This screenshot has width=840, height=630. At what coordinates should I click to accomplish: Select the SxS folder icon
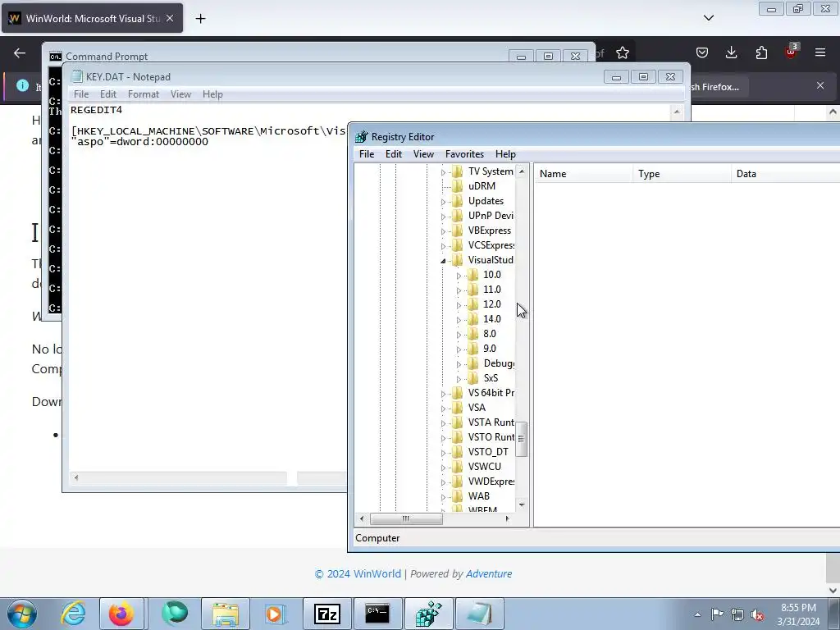pos(472,377)
